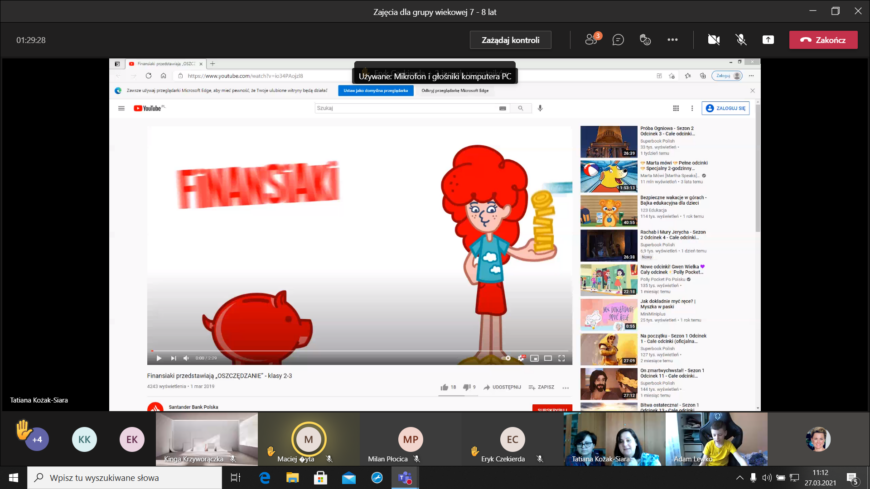This screenshot has height=489, width=870.
Task: Click the theater mode icon in the player
Action: 548,358
